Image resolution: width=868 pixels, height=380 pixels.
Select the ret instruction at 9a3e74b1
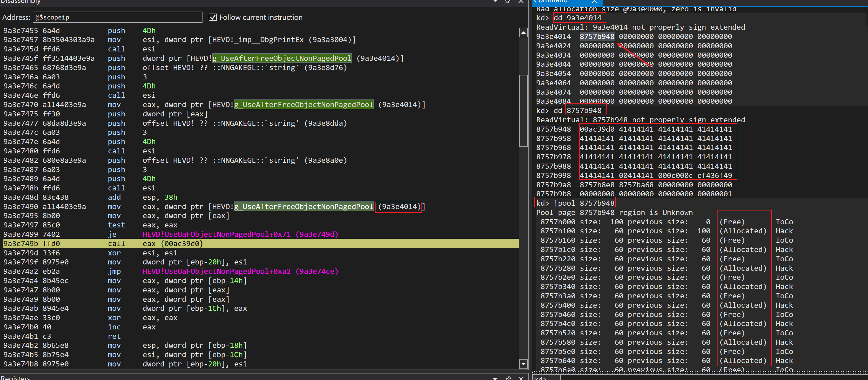[62, 336]
